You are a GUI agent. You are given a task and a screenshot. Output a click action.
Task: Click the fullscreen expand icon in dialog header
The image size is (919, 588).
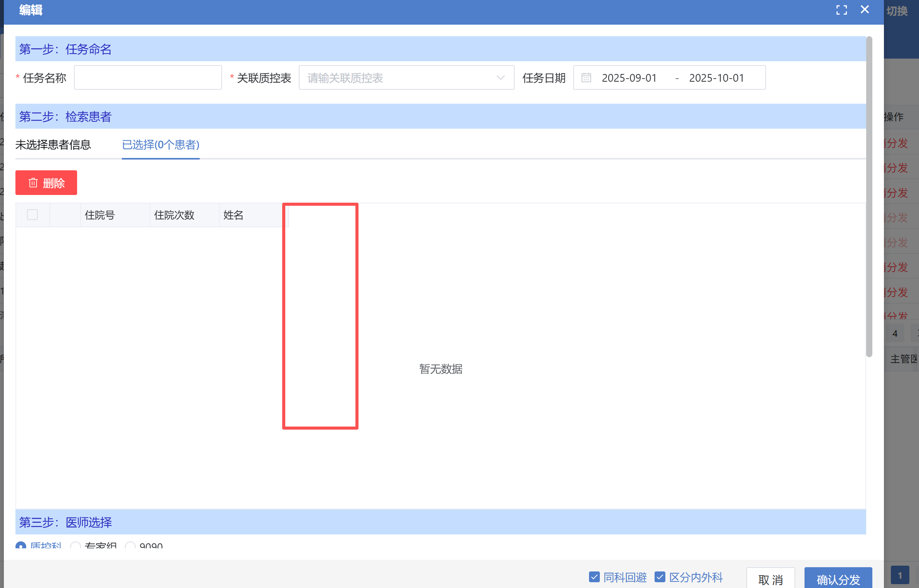[842, 10]
